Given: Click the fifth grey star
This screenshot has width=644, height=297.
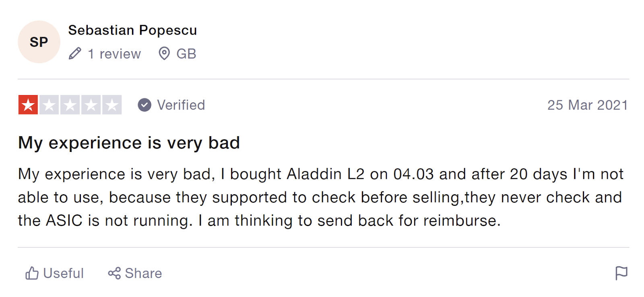Looking at the screenshot, I should click(x=112, y=105).
